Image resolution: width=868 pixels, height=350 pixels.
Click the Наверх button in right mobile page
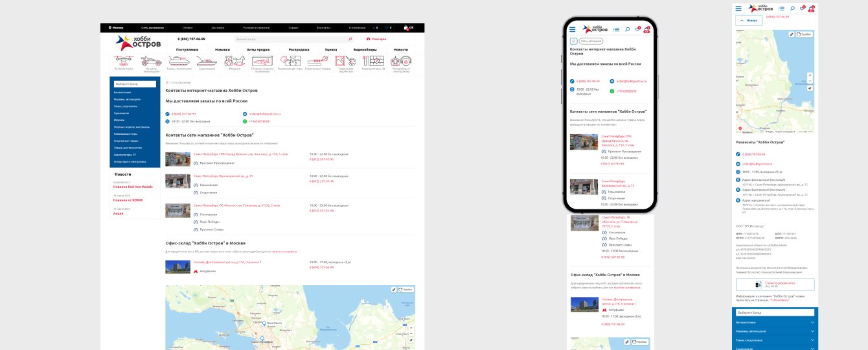(748, 21)
